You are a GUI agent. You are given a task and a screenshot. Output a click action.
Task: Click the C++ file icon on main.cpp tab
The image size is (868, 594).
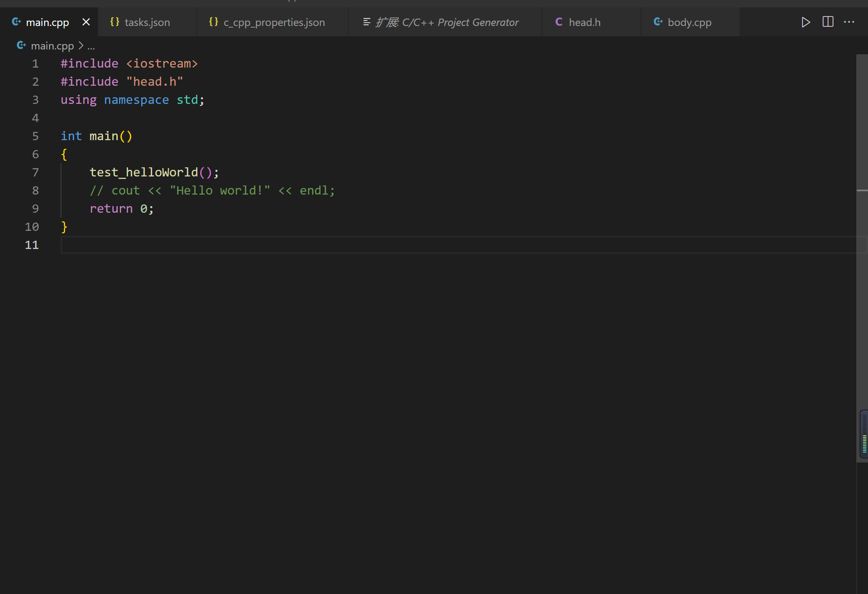(x=16, y=22)
